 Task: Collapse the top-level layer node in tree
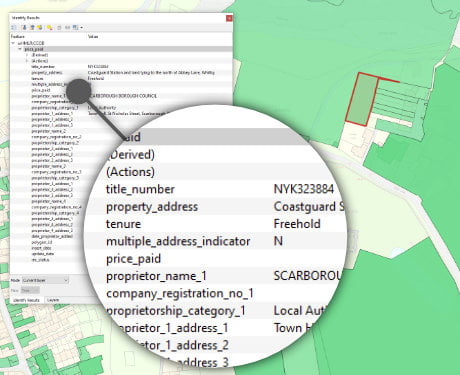click(13, 43)
